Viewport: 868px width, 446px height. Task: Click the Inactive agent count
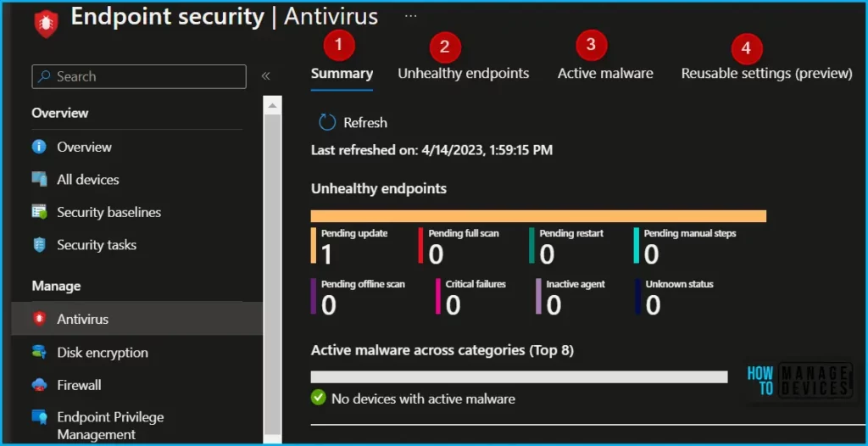pos(554,305)
